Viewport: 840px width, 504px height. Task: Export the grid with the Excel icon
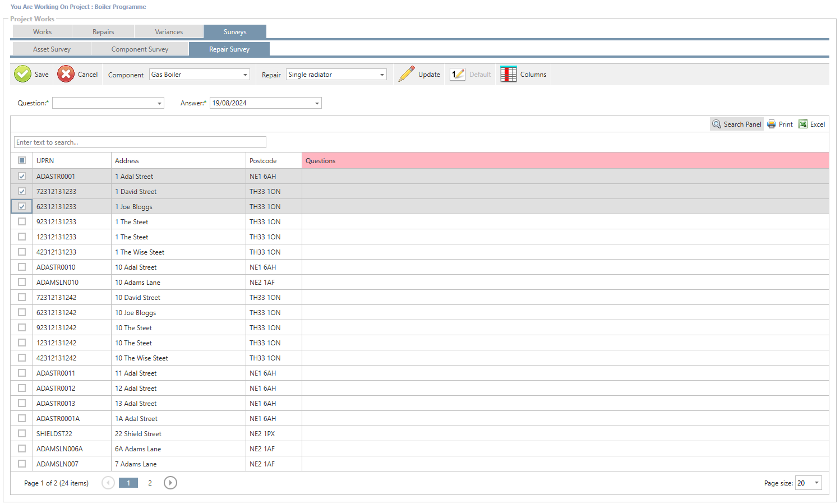coord(803,124)
